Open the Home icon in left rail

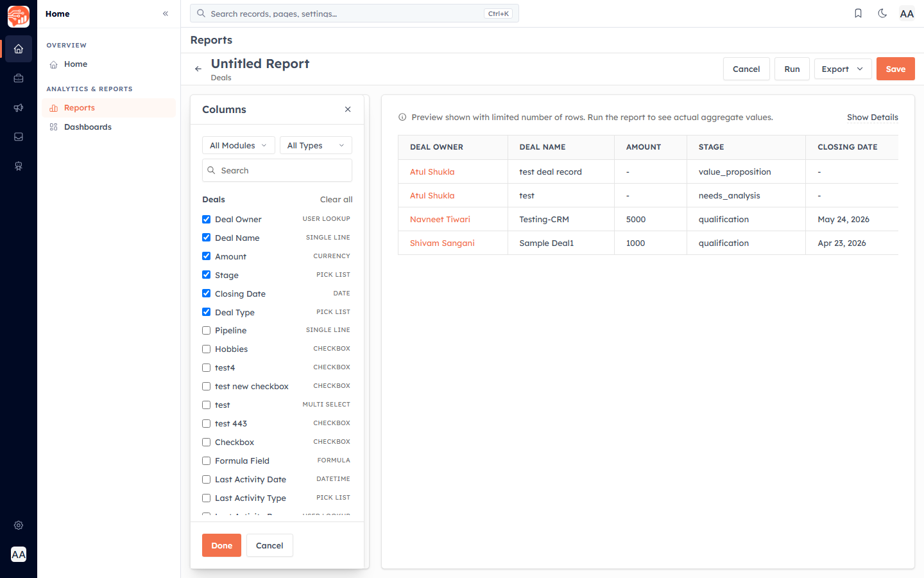click(x=19, y=49)
